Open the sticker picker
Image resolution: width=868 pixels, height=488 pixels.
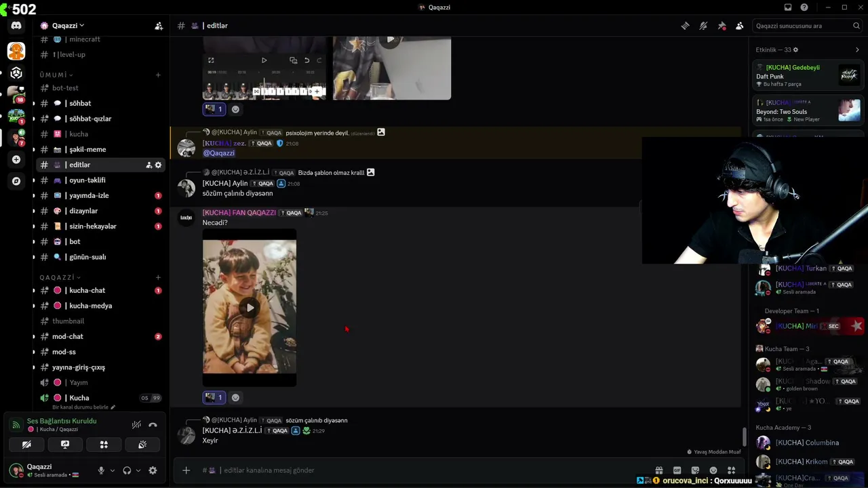coord(695,470)
